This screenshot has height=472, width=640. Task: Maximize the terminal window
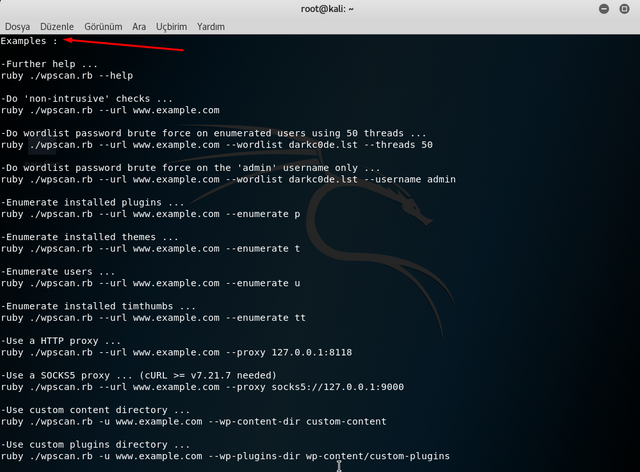tap(624, 9)
